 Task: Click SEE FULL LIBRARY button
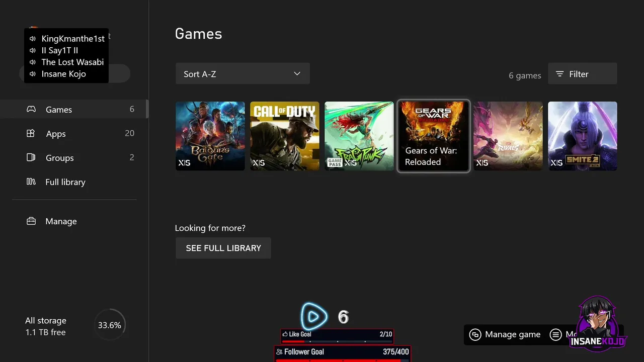[223, 248]
